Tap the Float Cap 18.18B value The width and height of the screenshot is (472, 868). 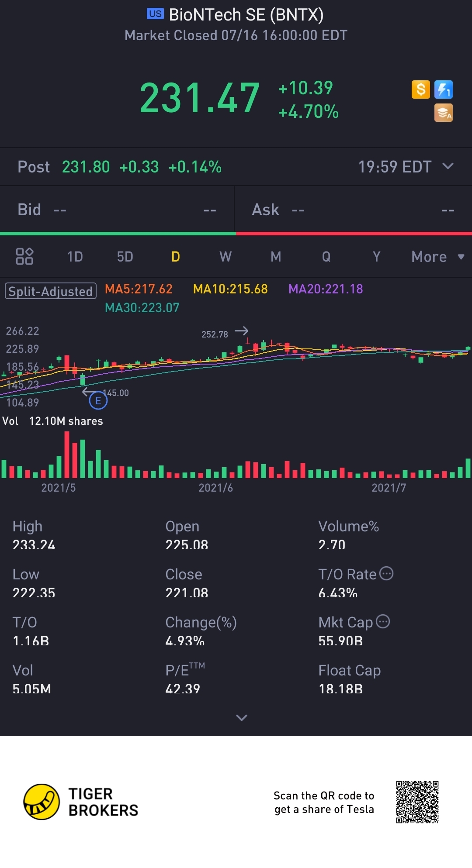(340, 689)
